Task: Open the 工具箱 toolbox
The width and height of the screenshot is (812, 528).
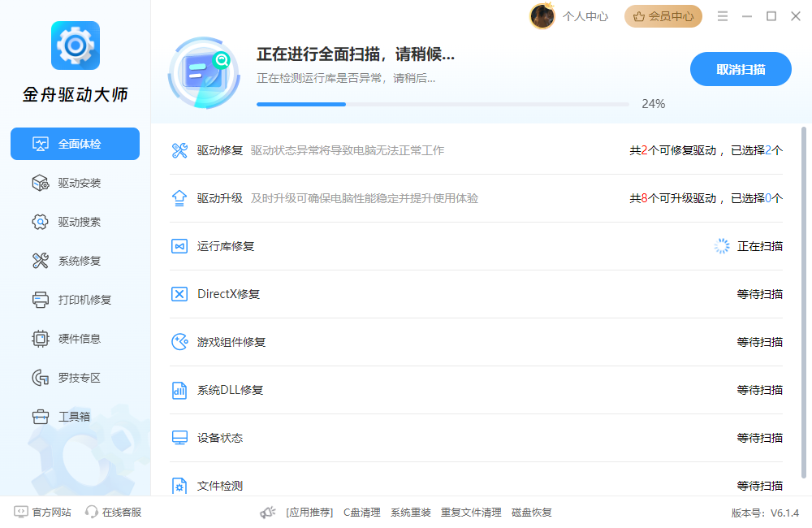Action: tap(75, 417)
